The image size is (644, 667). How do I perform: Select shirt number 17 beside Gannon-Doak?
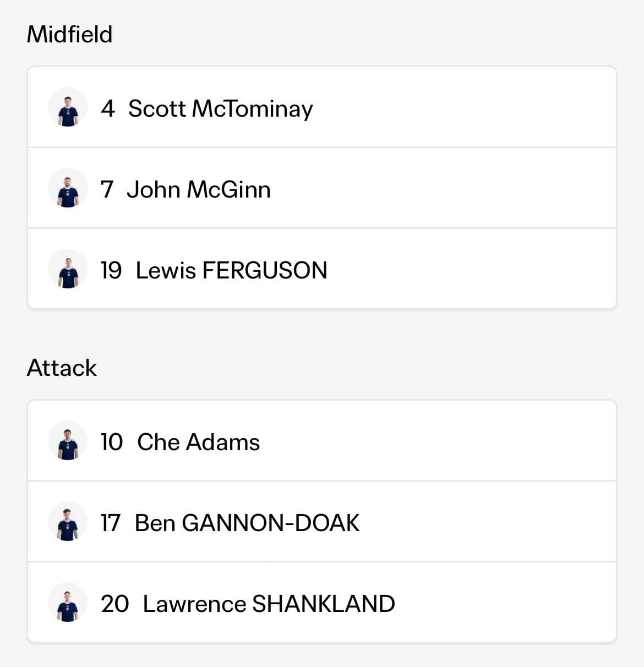pos(111,523)
